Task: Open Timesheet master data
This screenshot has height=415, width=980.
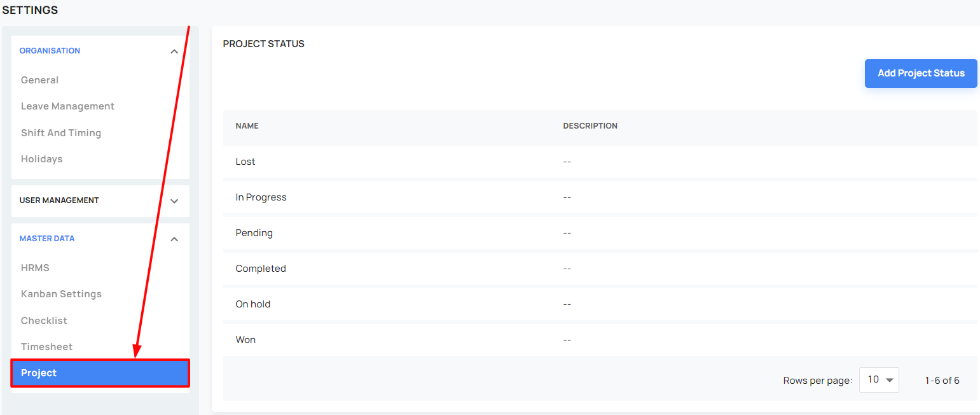Action: pyautogui.click(x=46, y=347)
